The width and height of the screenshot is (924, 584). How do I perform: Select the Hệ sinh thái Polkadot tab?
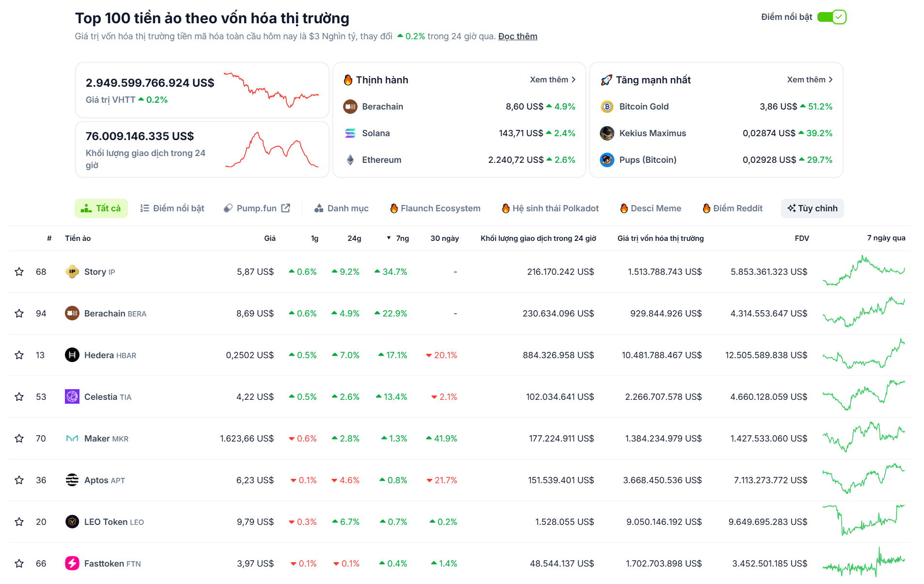(550, 208)
